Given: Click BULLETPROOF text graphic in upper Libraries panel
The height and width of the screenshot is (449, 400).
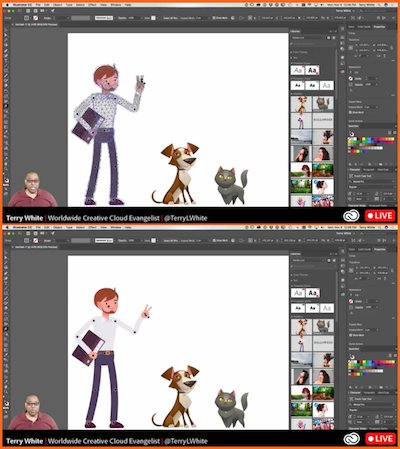Looking at the screenshot, I should coord(323,121).
